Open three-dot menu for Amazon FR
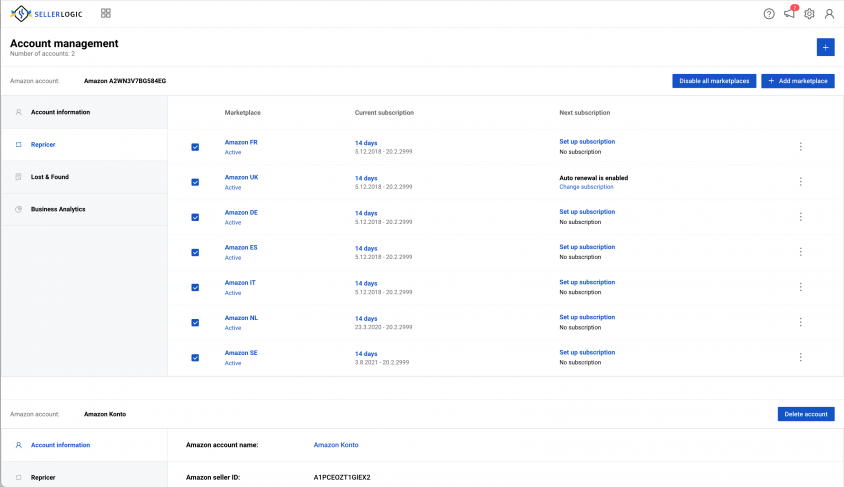 tap(800, 146)
